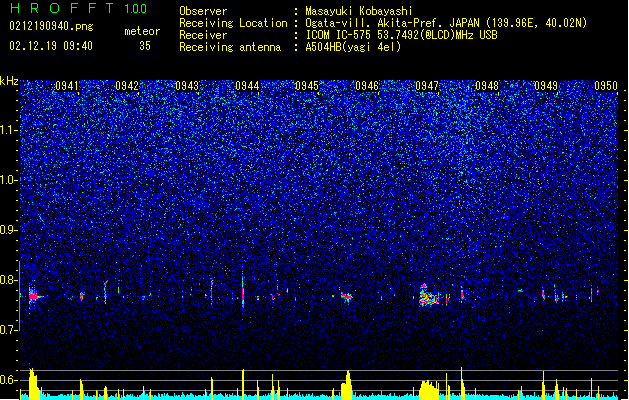Click the 0942 time marker
The image size is (629, 400).
(127, 86)
